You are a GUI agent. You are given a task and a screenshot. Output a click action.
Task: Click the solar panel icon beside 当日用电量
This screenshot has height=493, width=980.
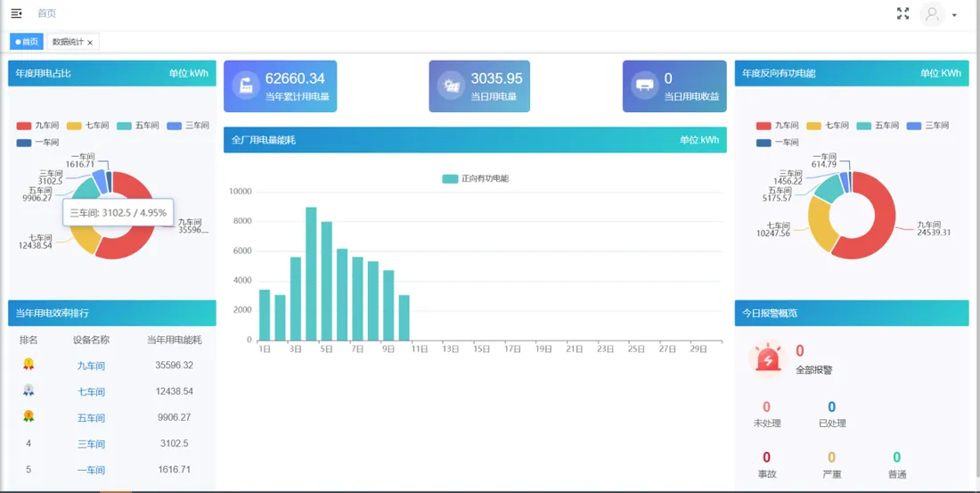click(451, 86)
